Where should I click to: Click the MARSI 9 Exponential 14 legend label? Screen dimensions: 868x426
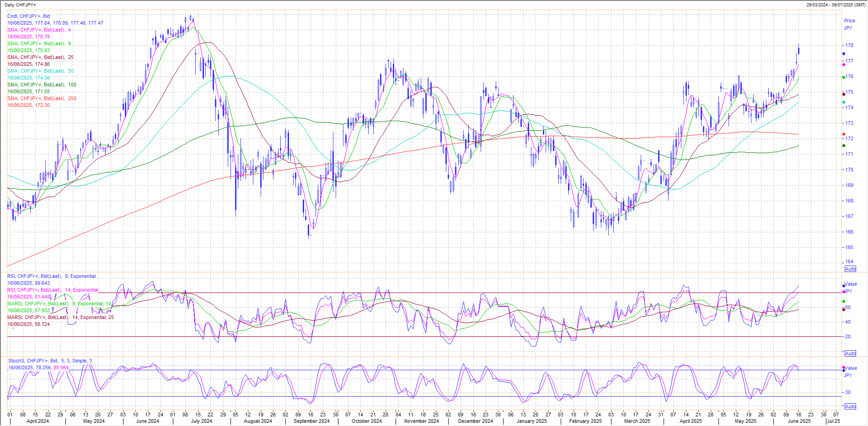[x=59, y=304]
